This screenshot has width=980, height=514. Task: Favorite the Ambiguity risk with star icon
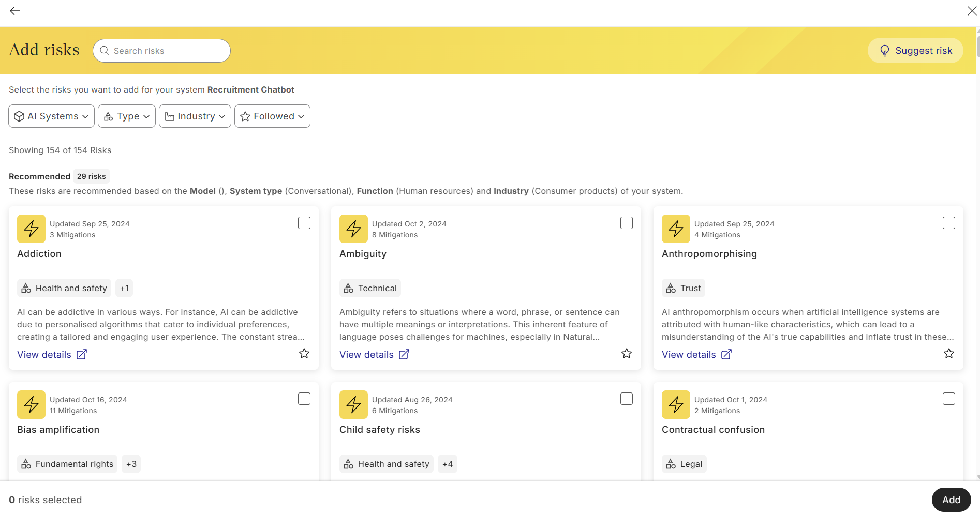[627, 354]
